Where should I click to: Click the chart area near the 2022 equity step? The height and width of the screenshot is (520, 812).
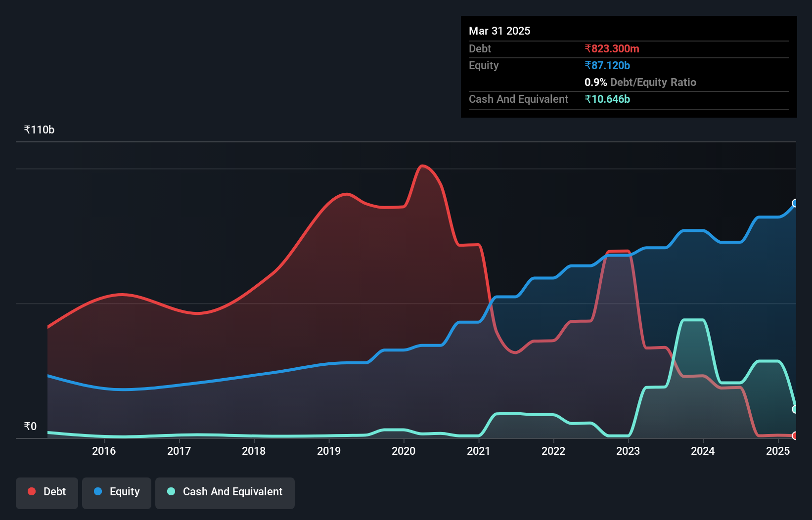click(x=554, y=277)
